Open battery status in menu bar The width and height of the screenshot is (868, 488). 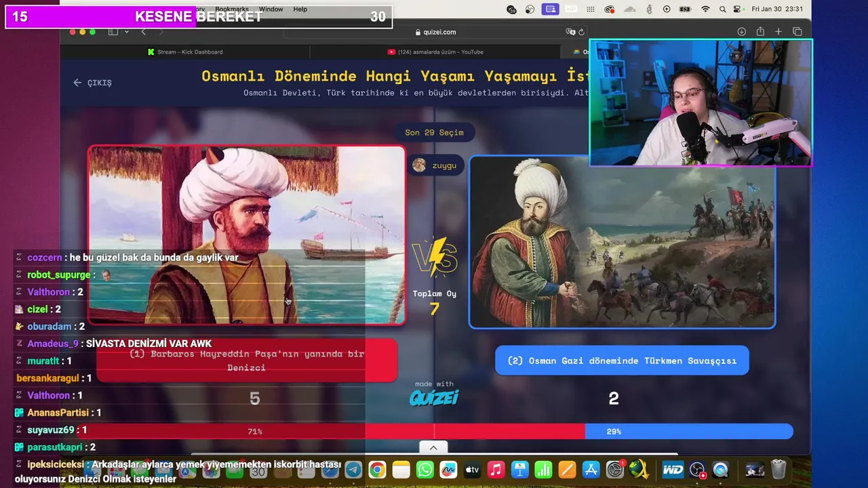(686, 9)
